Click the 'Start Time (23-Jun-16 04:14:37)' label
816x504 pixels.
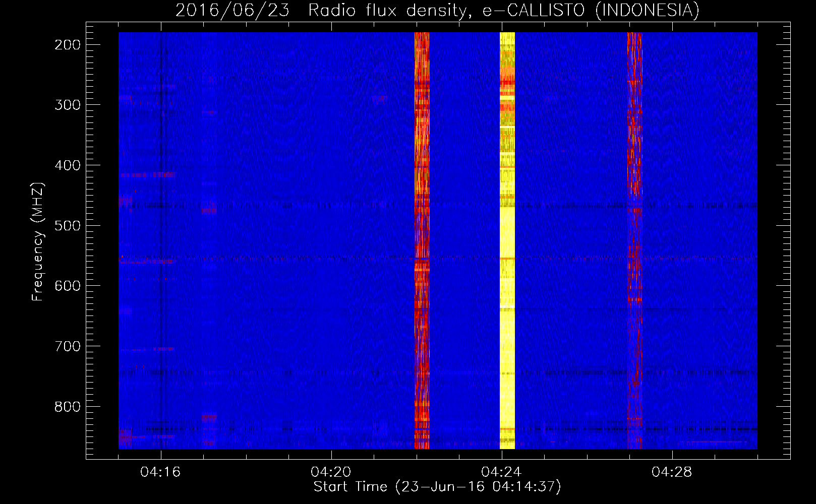click(437, 487)
